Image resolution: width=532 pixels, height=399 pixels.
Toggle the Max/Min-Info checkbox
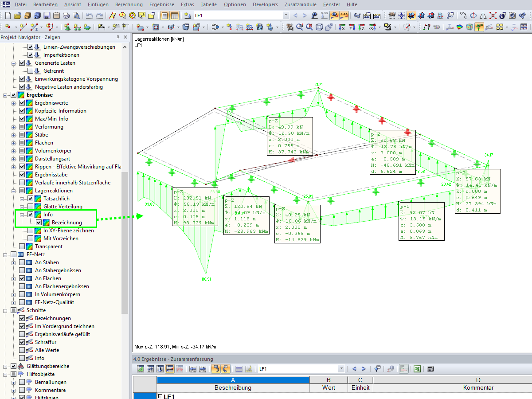coord(22,119)
